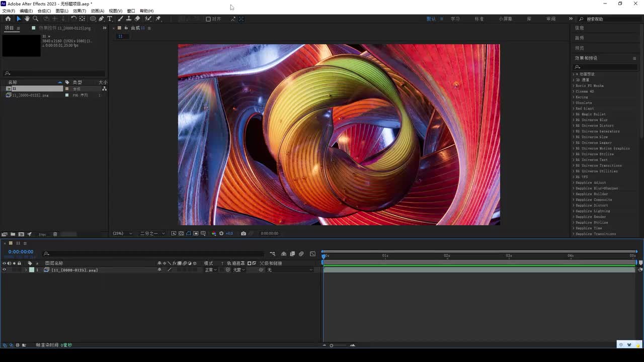Expand the Keying effects category
Viewport: 644px width, 362px height.
tap(574, 97)
